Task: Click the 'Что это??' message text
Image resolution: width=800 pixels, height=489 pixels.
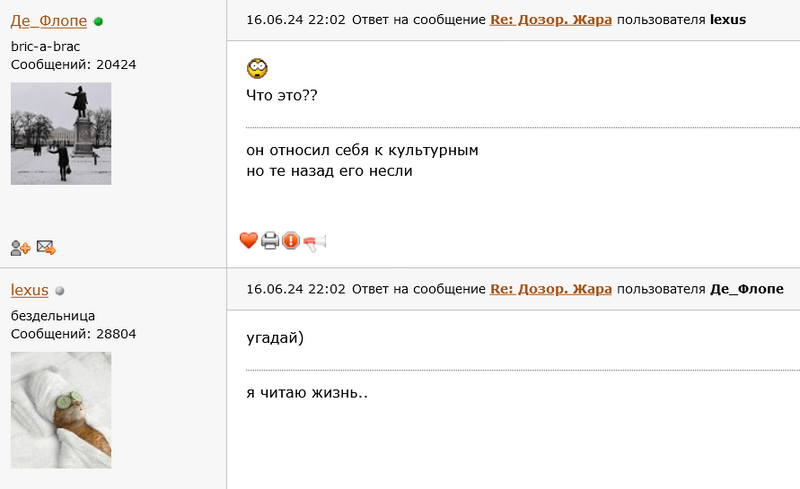Action: (x=282, y=95)
